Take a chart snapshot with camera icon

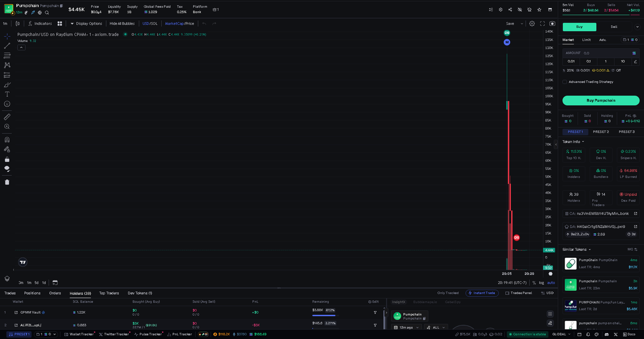pyautogui.click(x=552, y=24)
